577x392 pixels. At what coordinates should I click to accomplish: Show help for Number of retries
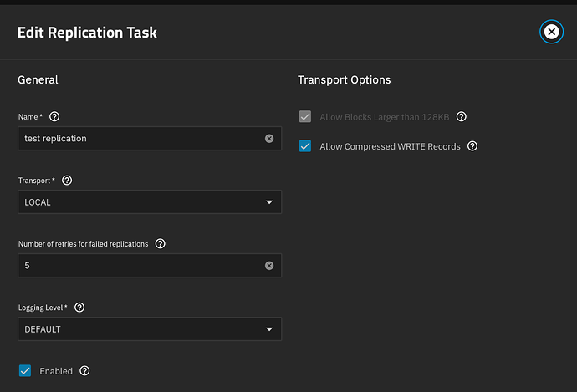tap(160, 243)
